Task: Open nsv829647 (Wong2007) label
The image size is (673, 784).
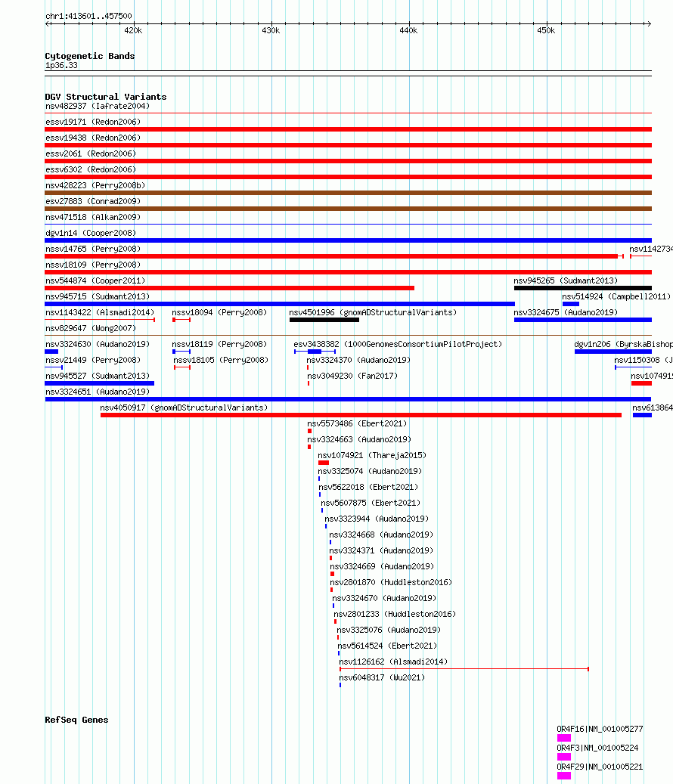Action: (x=91, y=329)
